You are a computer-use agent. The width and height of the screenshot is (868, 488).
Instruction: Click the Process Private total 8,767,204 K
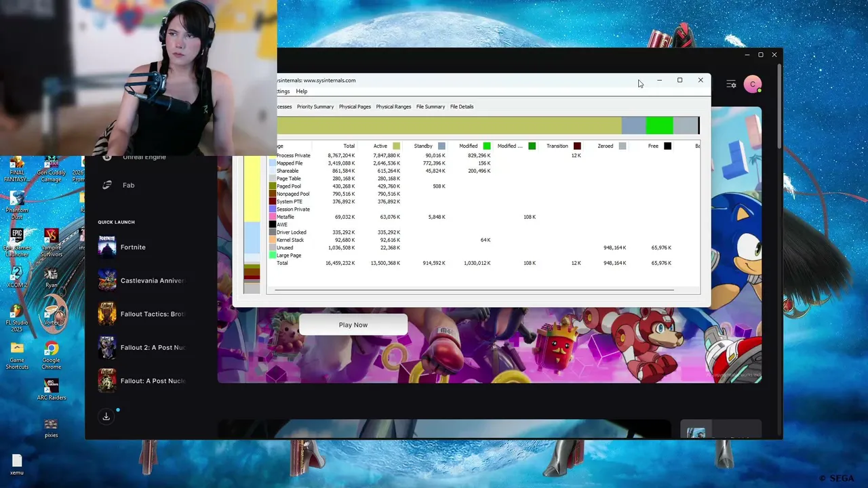(341, 156)
